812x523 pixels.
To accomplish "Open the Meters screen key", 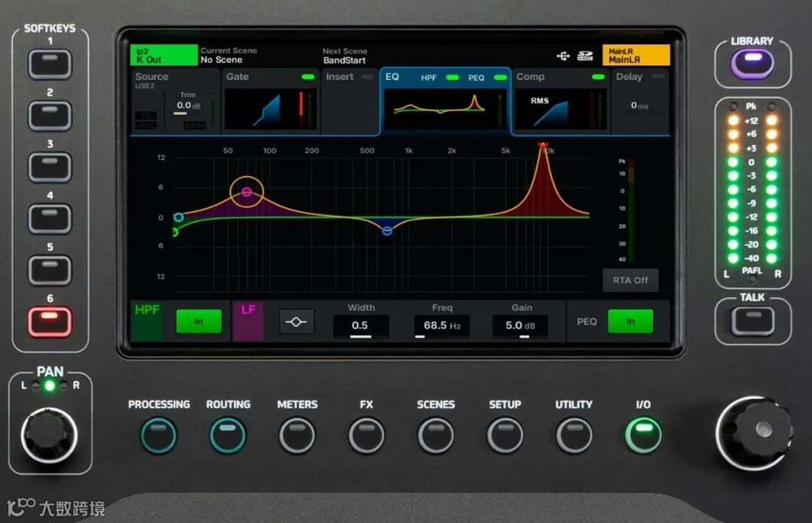I will click(x=297, y=436).
